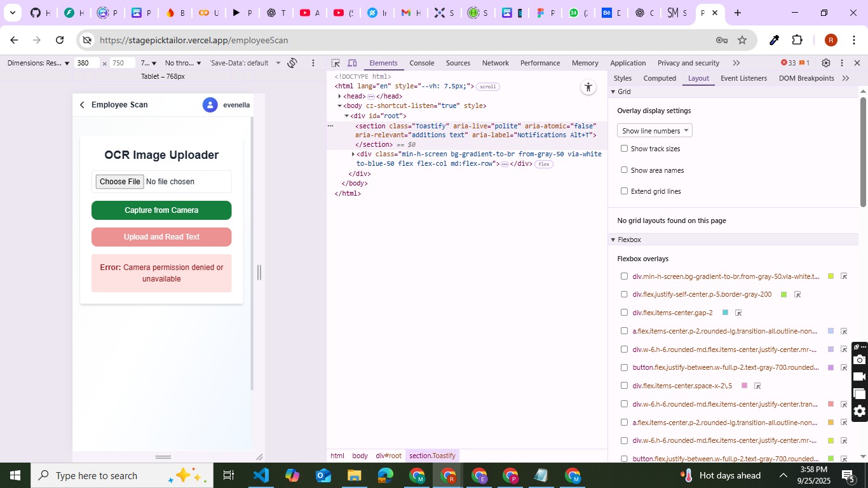Open the browser Extensions puzzle icon
868x488 pixels.
[797, 40]
